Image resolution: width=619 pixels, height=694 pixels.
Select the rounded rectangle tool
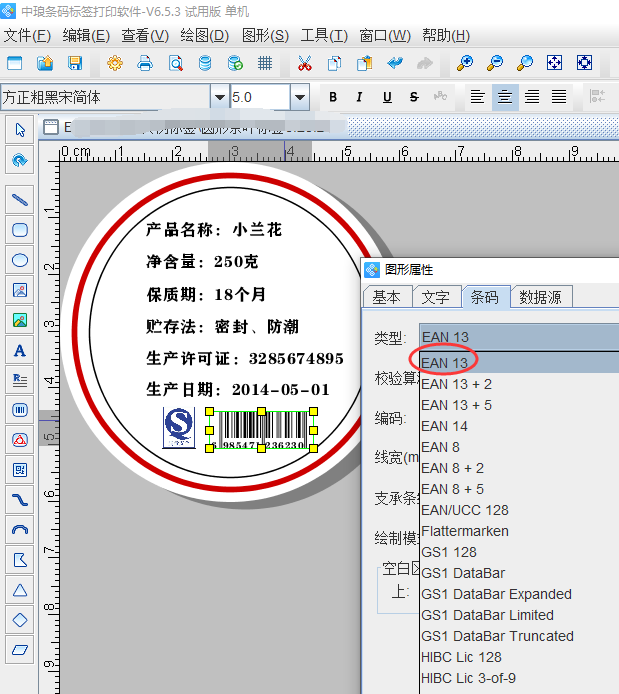[19, 230]
